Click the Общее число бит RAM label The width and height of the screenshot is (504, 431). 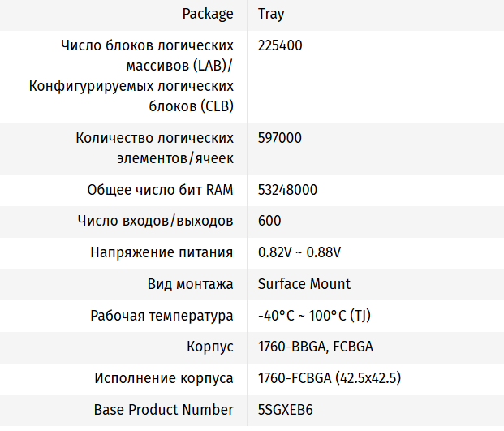pyautogui.click(x=160, y=190)
